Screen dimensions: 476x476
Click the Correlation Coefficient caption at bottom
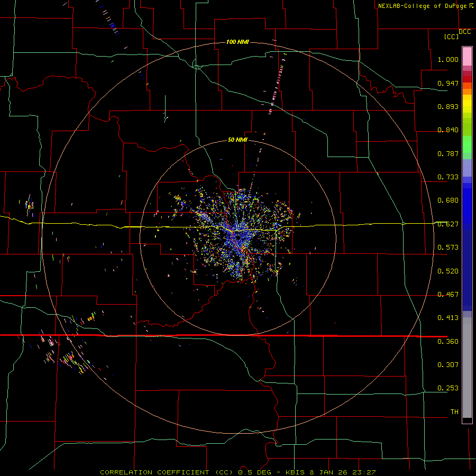[x=238, y=472]
